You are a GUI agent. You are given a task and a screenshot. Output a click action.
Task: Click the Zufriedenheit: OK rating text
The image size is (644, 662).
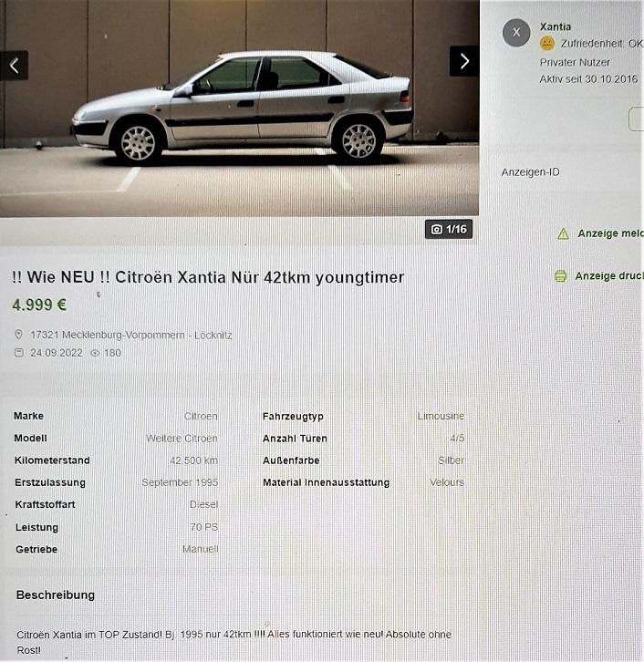tap(602, 44)
